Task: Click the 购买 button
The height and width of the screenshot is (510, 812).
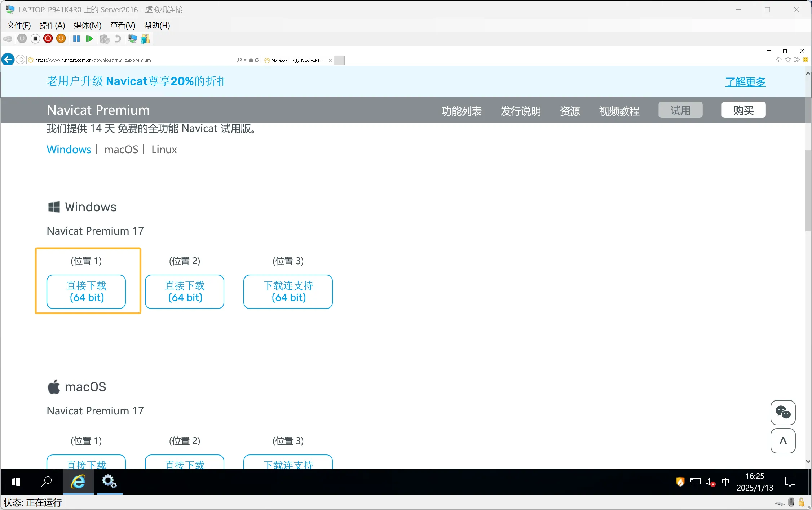Action: click(x=743, y=110)
